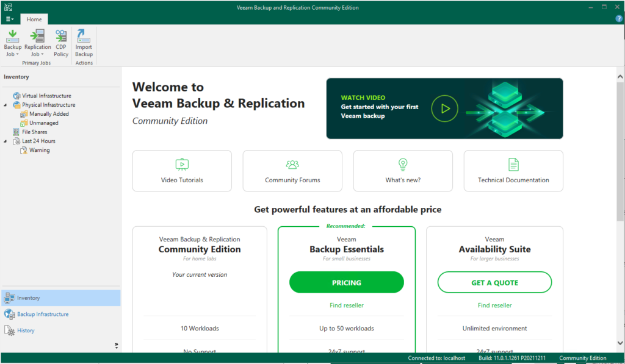This screenshot has height=364, width=625.
Task: Play the Watch Video intro
Action: (444, 109)
